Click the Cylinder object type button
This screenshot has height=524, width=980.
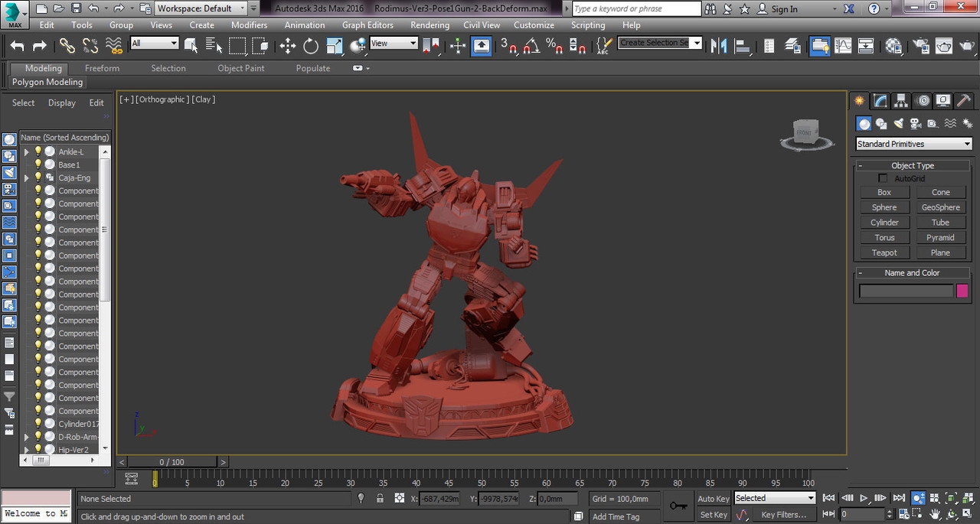point(884,223)
